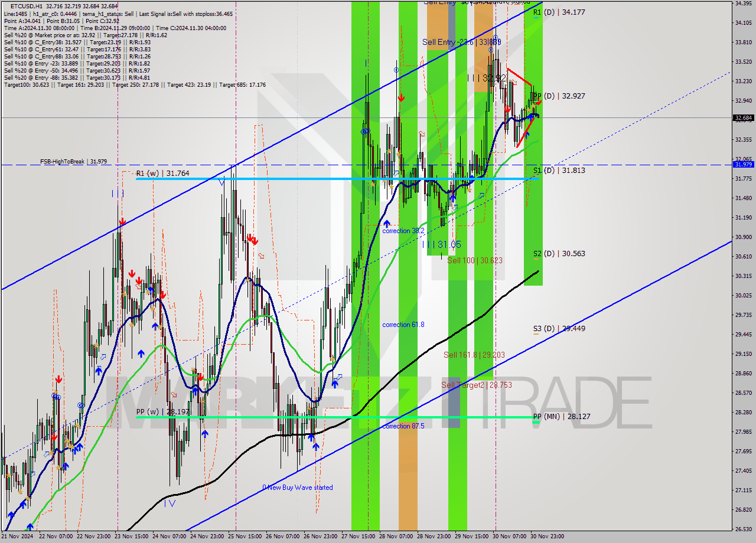Click the 29 Nov 15:00 time axis label
Viewport: 756px width, 543px height.
[471, 537]
